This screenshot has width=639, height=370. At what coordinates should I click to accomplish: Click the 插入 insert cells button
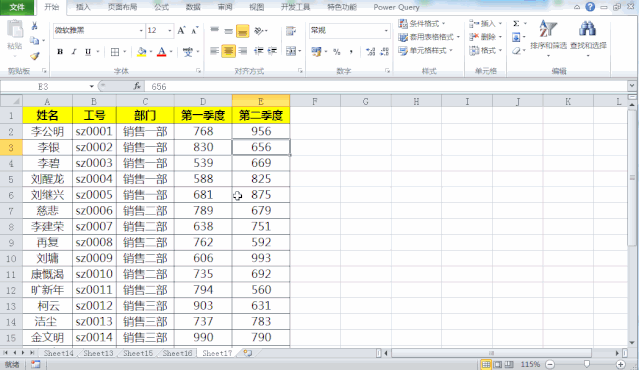(x=485, y=24)
